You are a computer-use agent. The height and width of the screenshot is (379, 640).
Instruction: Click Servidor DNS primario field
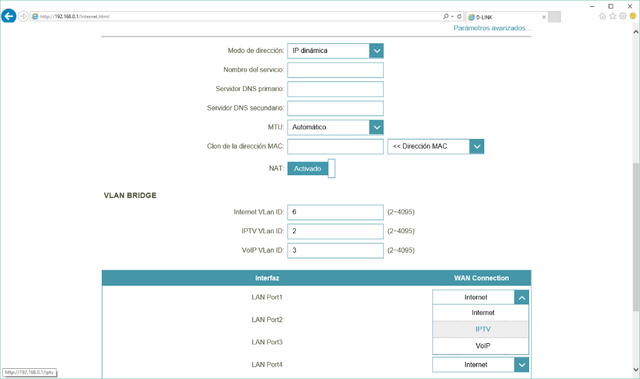pyautogui.click(x=335, y=89)
